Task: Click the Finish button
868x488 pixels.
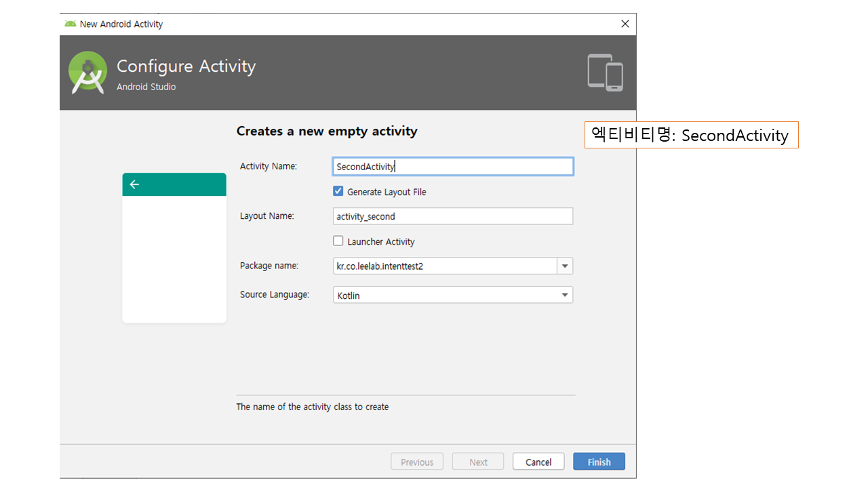Action: click(x=599, y=462)
